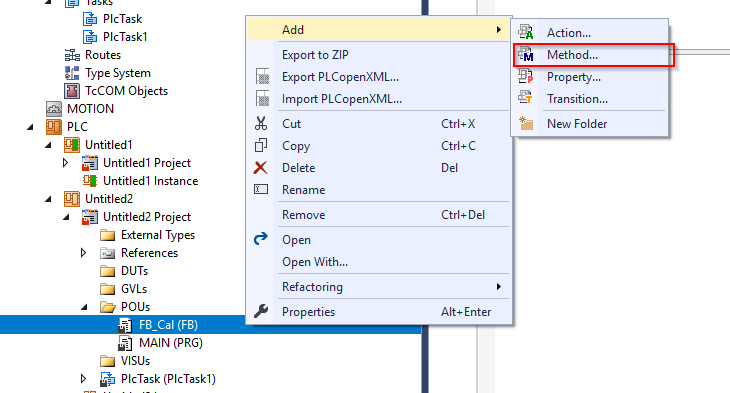
Task: Choose Delete from the context menu
Action: tap(379, 168)
